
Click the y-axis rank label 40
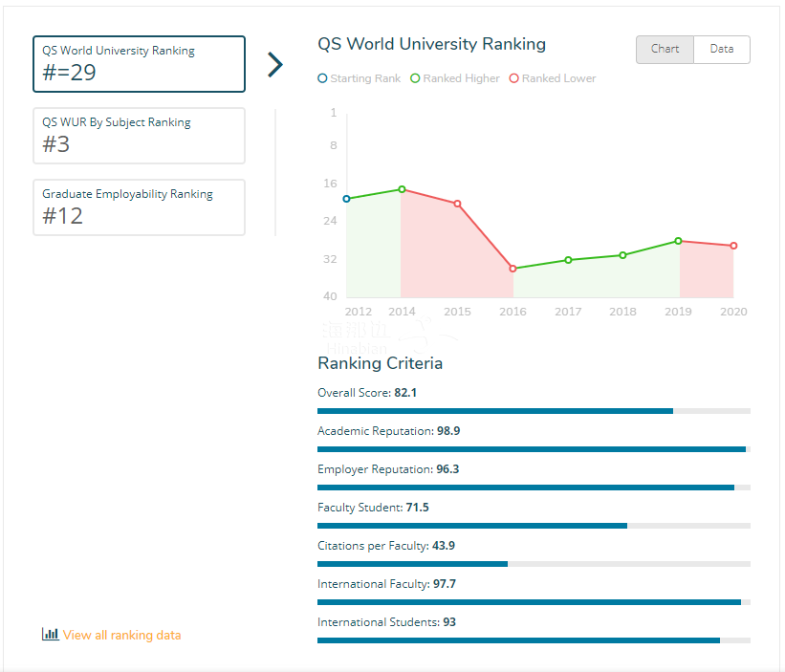point(331,296)
